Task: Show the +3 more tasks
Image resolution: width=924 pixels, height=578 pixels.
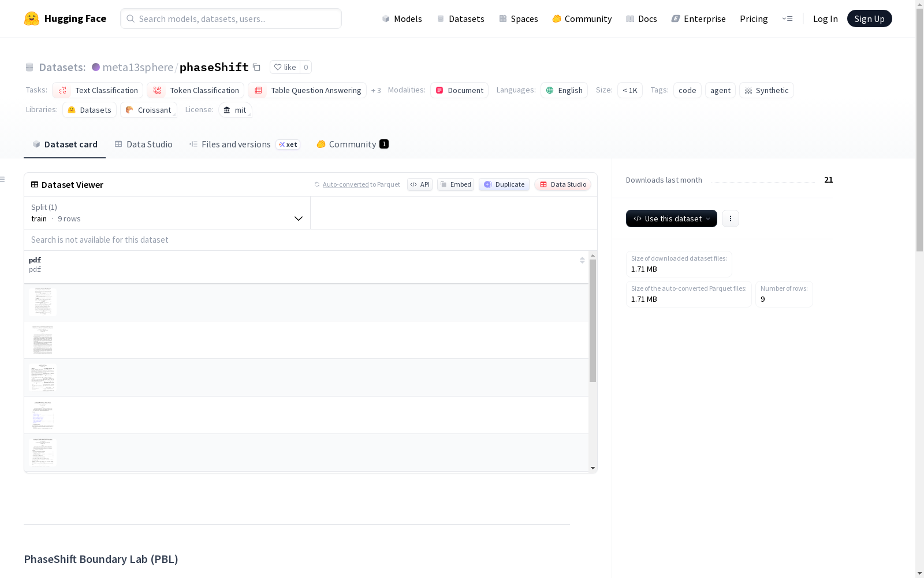Action: pyautogui.click(x=376, y=90)
